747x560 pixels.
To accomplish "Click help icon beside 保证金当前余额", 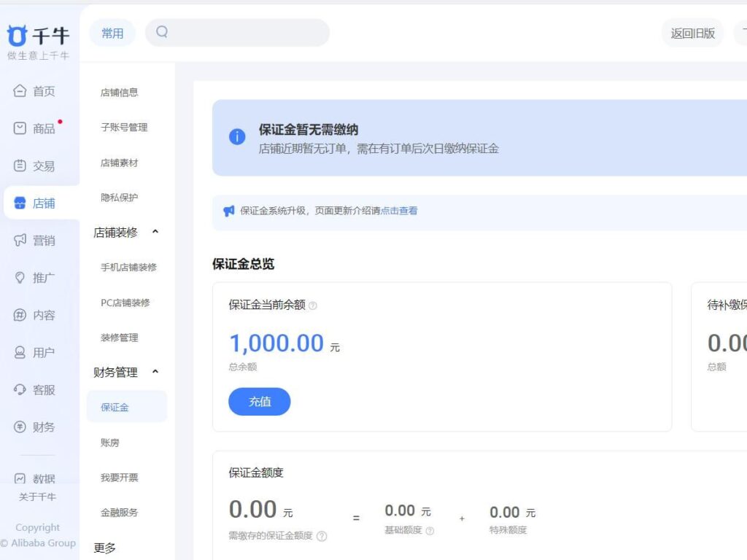I will (312, 306).
